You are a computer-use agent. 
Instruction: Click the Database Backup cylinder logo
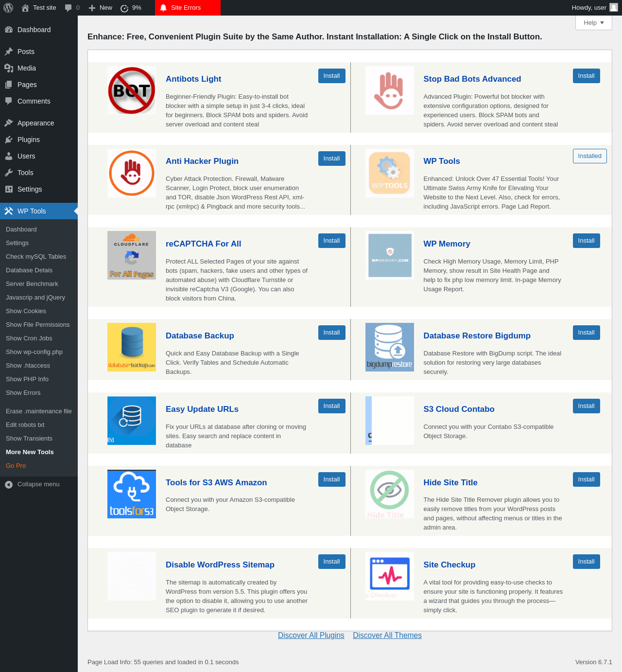coord(132,347)
